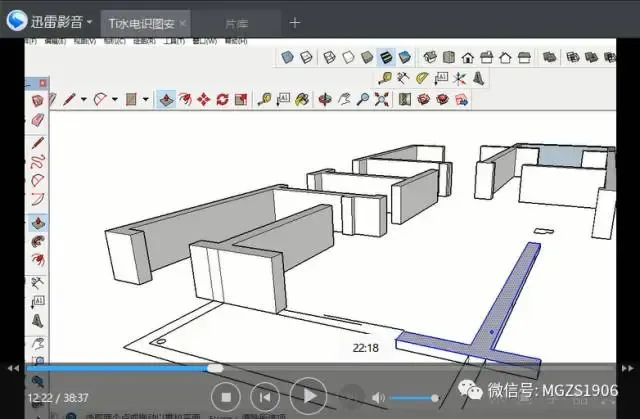Click the play button in player
640x419 pixels.
point(309,396)
